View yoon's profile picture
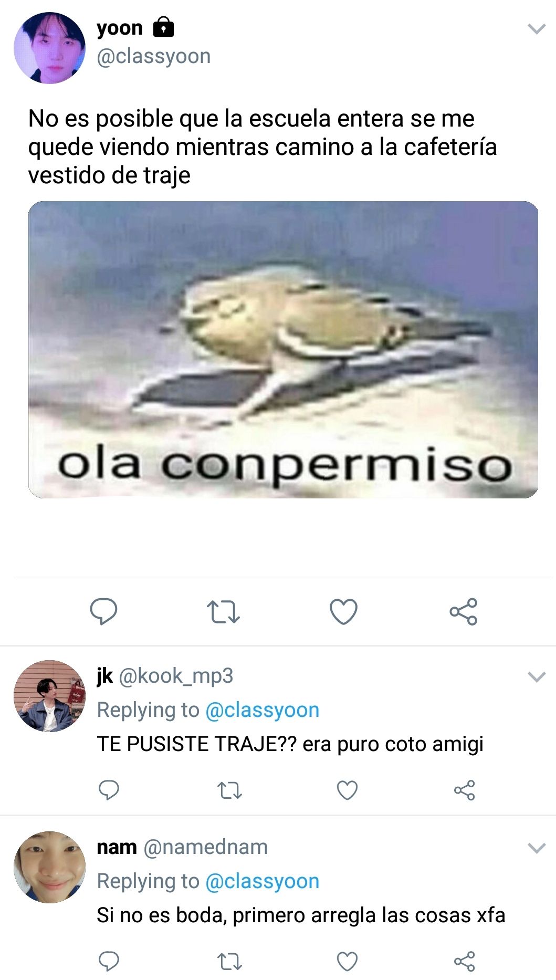The width and height of the screenshot is (556, 980). tap(49, 48)
